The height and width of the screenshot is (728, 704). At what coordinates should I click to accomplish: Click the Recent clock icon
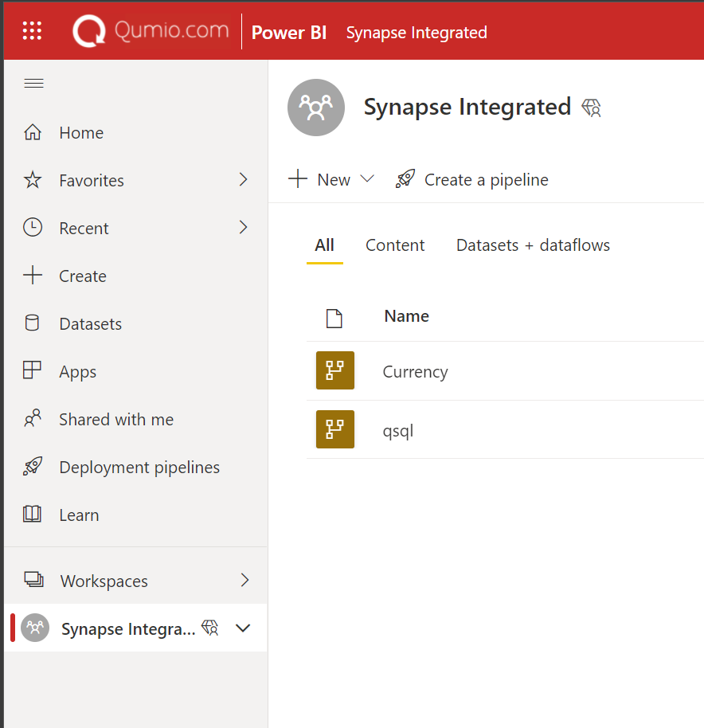pos(33,228)
